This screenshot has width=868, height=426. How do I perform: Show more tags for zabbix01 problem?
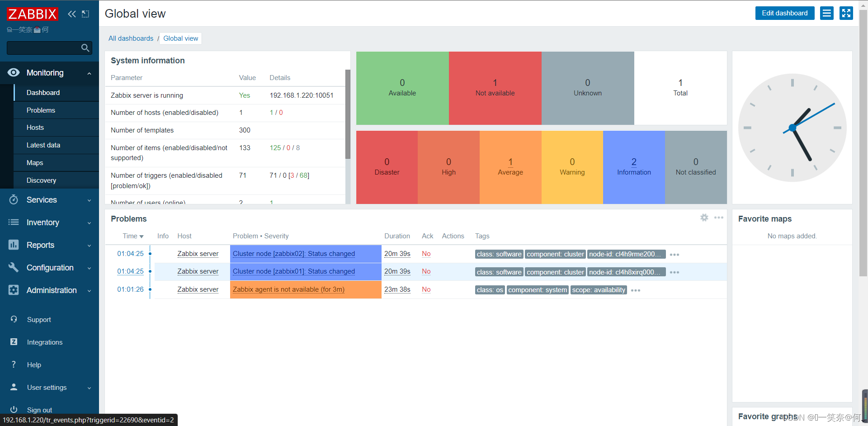click(675, 272)
